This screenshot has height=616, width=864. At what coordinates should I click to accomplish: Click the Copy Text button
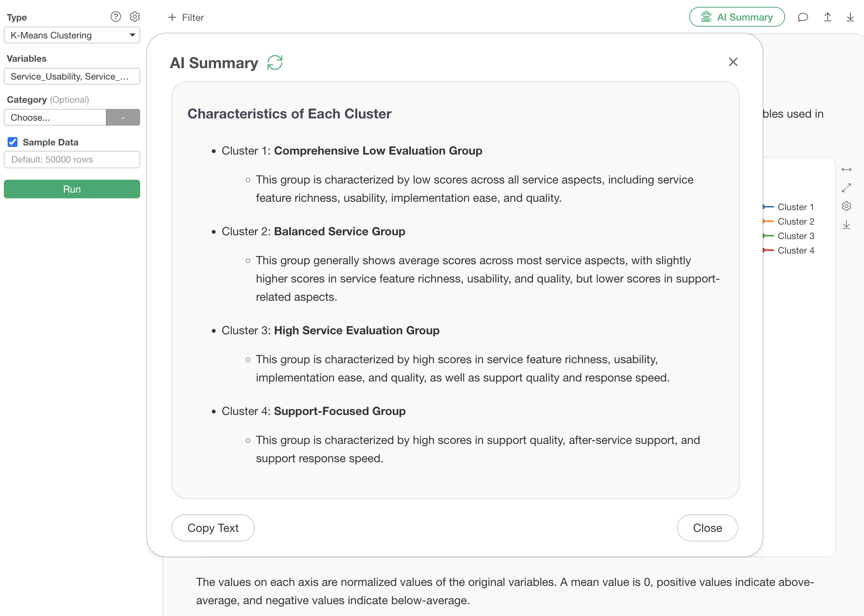point(213,528)
